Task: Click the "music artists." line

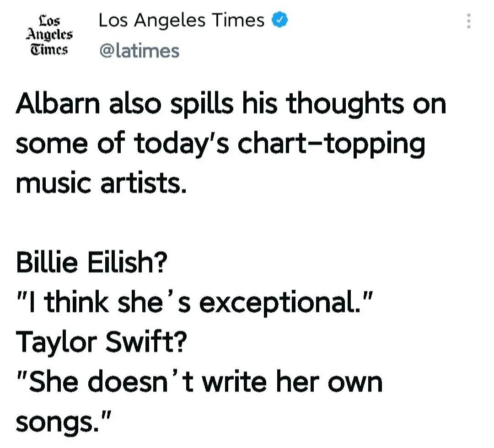Action: coord(101,183)
